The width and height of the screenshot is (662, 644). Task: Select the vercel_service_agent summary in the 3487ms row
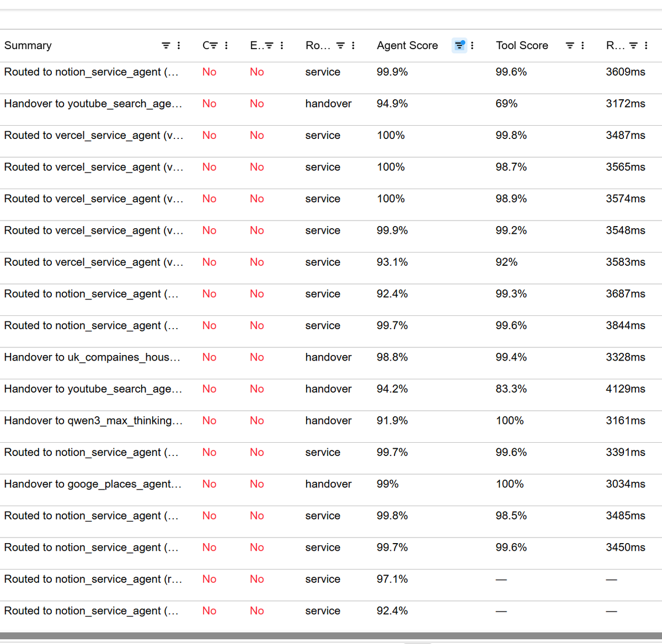[94, 136]
